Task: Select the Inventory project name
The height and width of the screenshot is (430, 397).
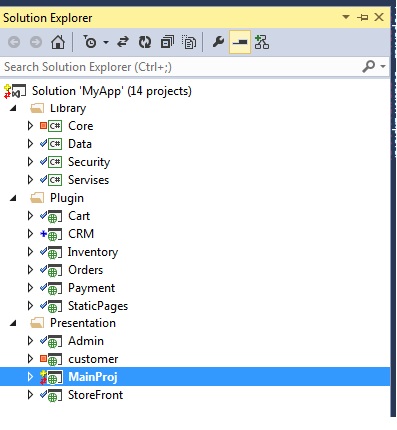Action: pos(93,252)
